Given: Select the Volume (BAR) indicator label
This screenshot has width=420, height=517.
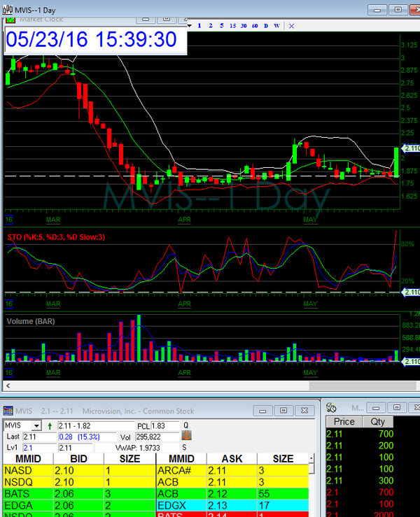Looking at the screenshot, I should pyautogui.click(x=31, y=321).
